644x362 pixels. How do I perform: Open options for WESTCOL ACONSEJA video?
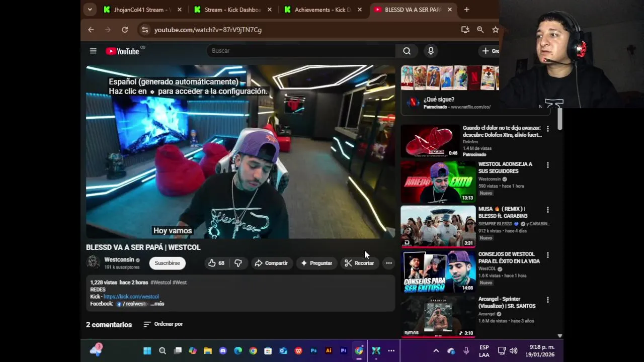(547, 165)
